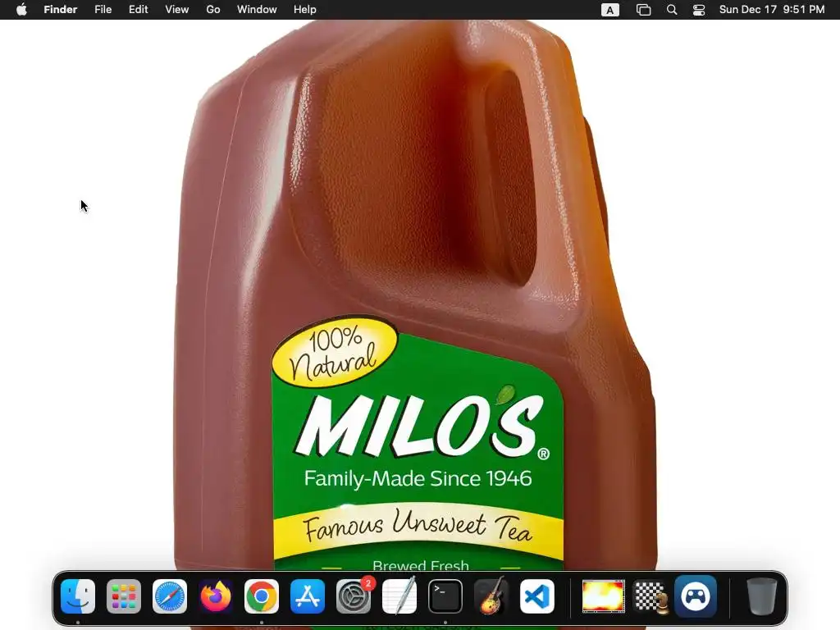Open Google Chrome in the dock

262,596
